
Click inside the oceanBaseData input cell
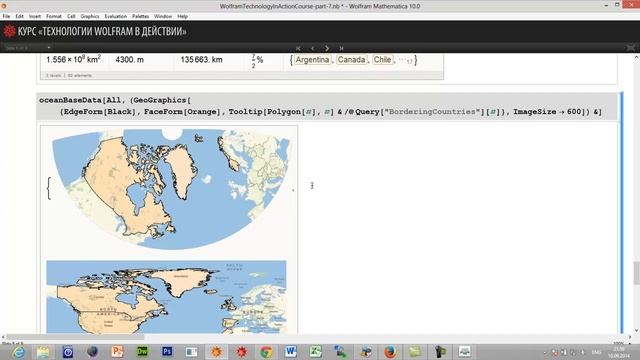click(328, 106)
